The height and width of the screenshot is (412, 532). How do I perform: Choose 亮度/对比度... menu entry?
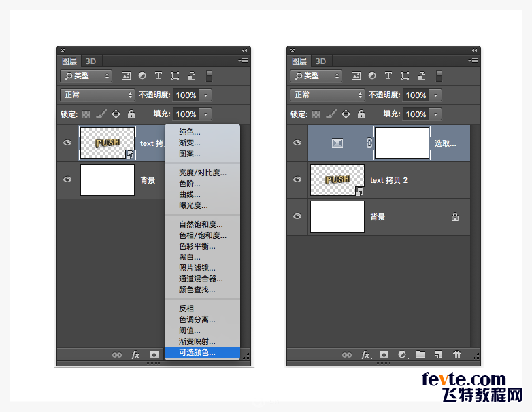click(x=202, y=173)
